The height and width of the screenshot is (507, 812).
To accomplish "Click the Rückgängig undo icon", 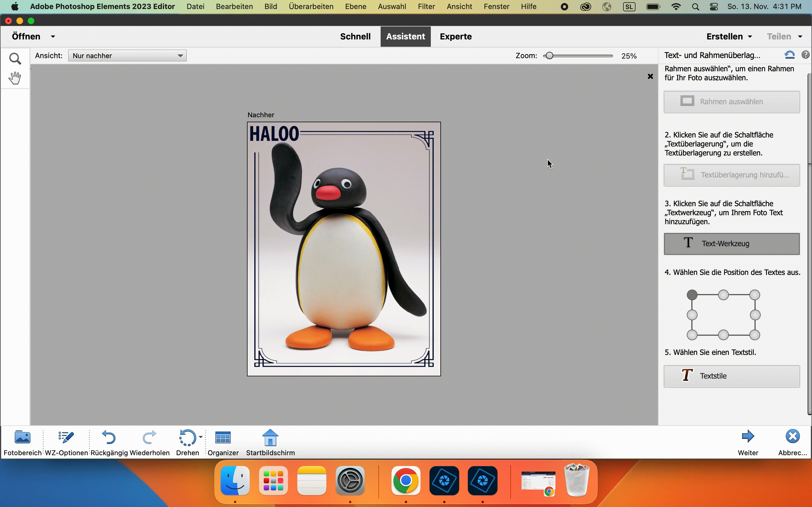I will tap(109, 437).
